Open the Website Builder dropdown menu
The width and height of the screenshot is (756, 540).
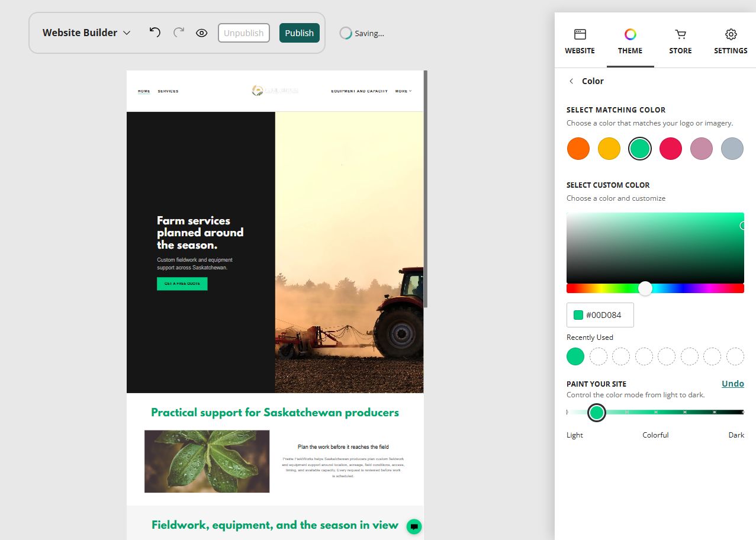(86, 33)
